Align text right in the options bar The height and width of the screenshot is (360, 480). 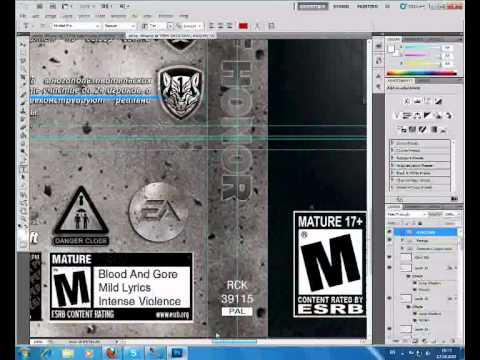point(229,26)
